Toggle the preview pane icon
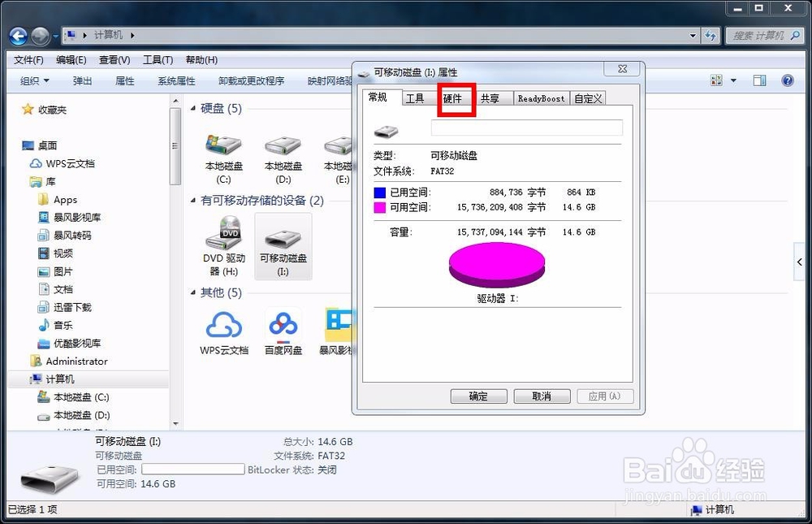This screenshot has width=812, height=524. pyautogui.click(x=760, y=80)
